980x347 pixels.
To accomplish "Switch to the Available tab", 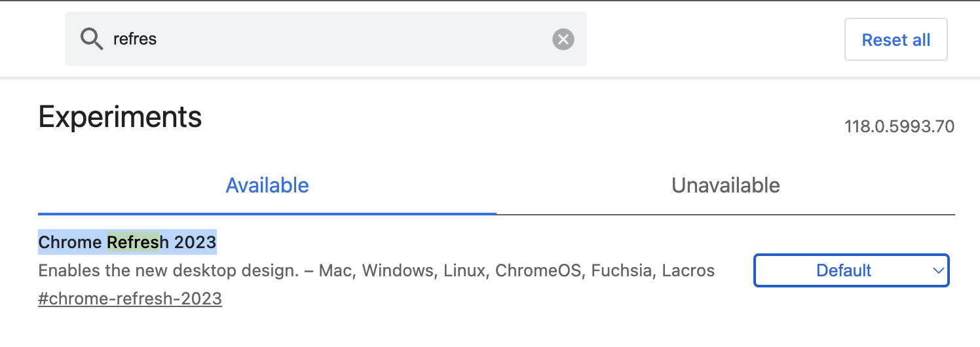I will pyautogui.click(x=267, y=185).
